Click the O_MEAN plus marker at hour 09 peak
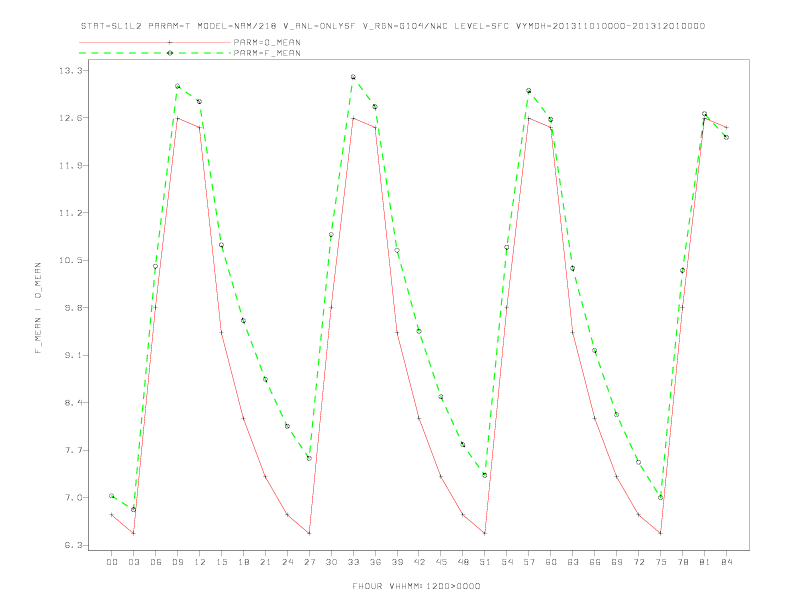 click(177, 119)
